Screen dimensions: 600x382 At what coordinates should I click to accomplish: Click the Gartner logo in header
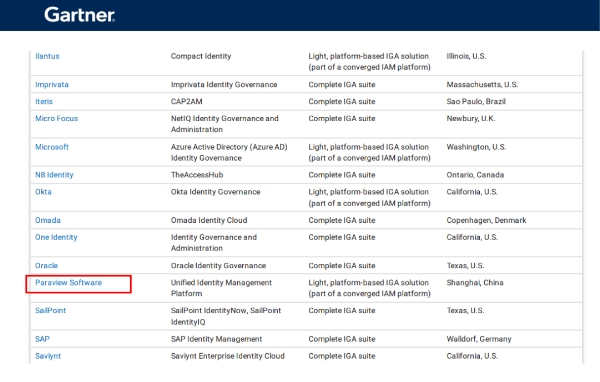point(79,15)
